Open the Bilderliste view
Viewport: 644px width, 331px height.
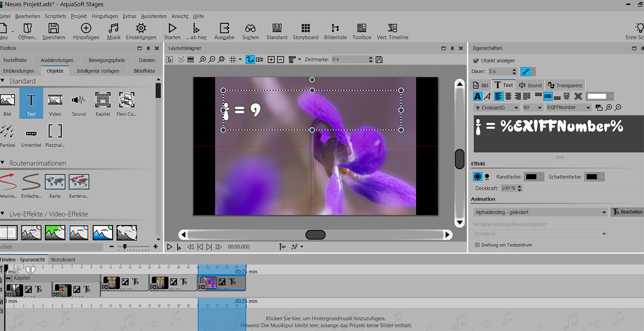tap(335, 31)
